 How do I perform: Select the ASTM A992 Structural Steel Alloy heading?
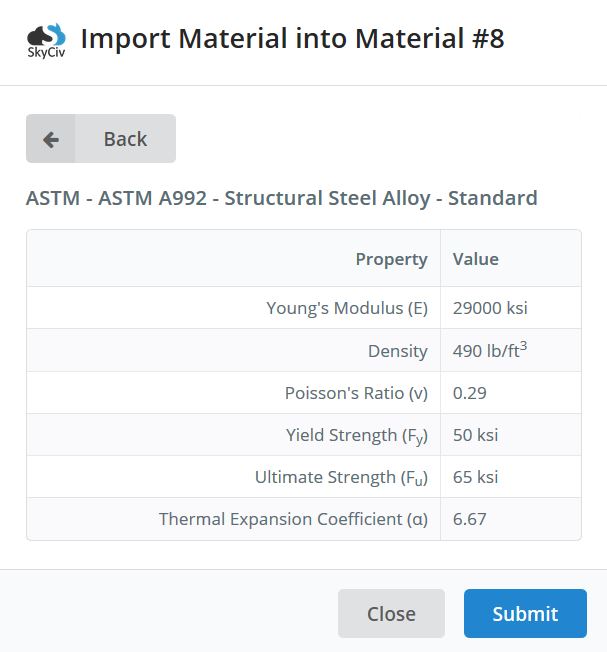click(x=281, y=198)
